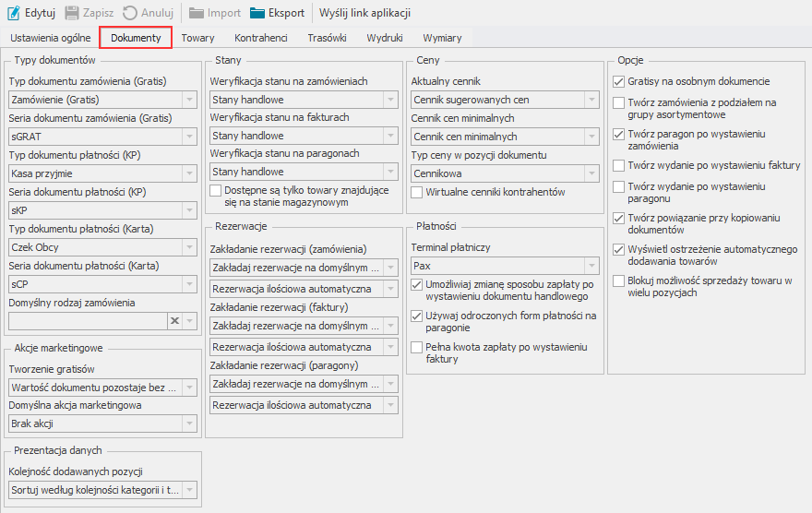
Task: Open the Kontrahenci tab
Action: (261, 38)
